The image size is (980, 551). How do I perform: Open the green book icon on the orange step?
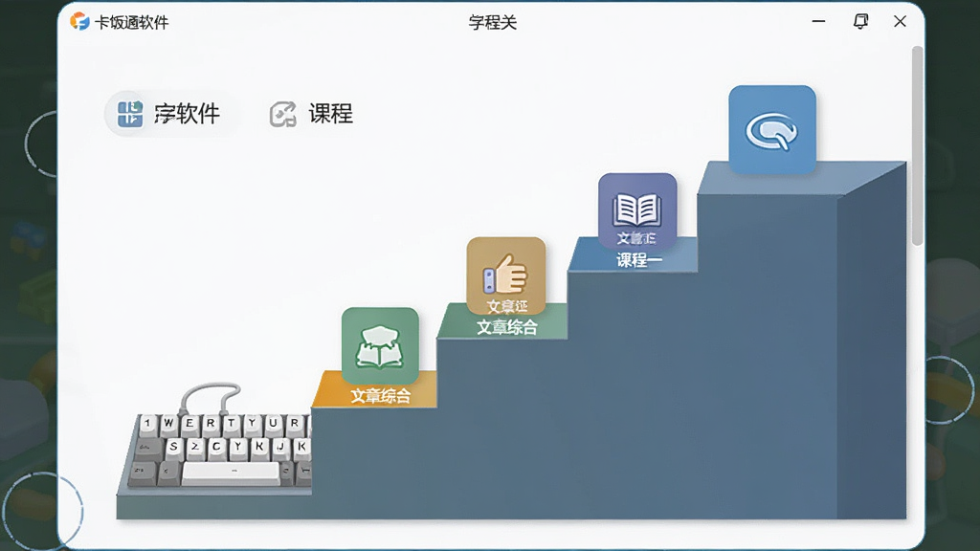380,345
